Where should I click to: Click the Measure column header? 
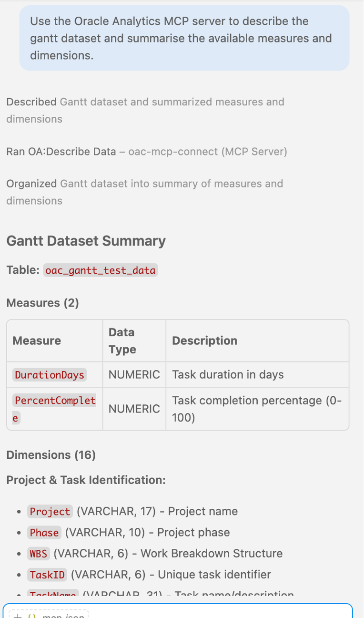coord(37,340)
